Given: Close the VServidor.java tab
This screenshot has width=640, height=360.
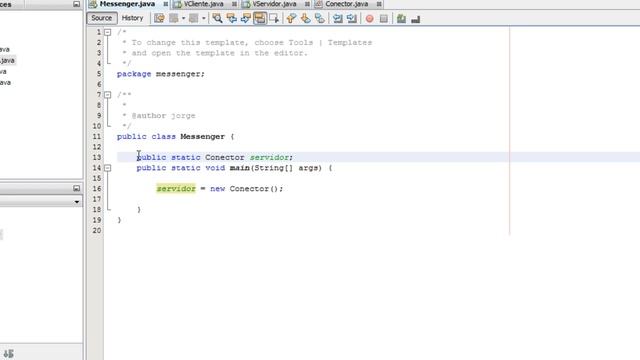Looking at the screenshot, I should tap(307, 4).
